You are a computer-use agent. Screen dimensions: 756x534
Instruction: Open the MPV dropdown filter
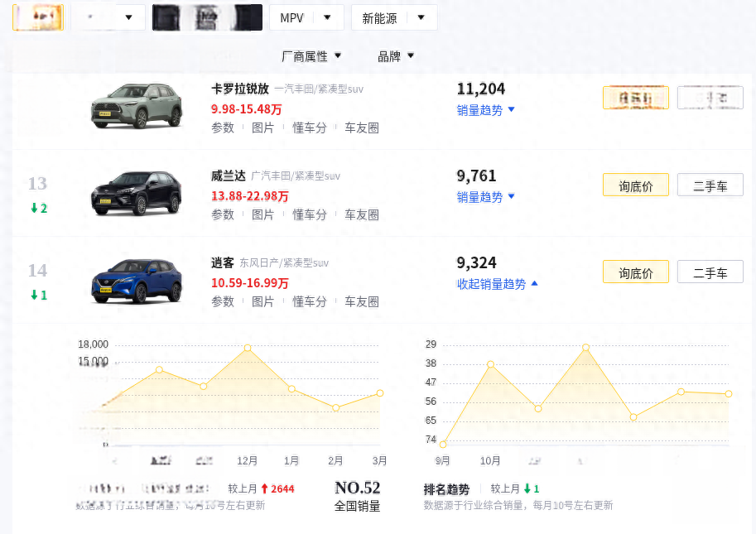click(306, 18)
